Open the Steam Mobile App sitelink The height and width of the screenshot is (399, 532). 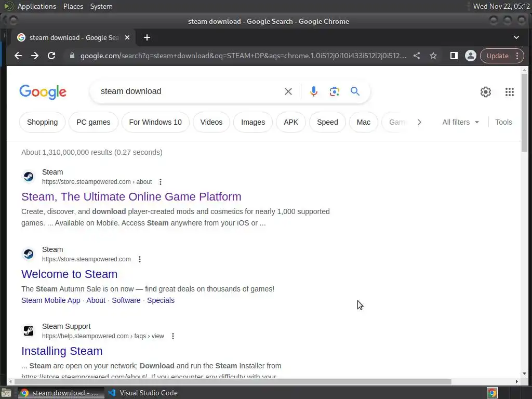[x=51, y=301]
